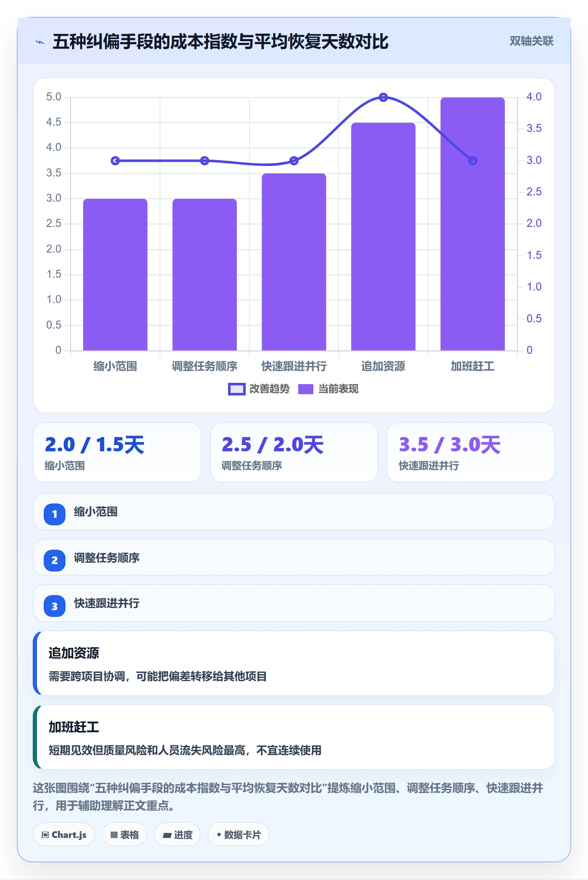This screenshot has width=588, height=880.
Task: Click the 追加资源 bar in the chart
Action: point(383,237)
